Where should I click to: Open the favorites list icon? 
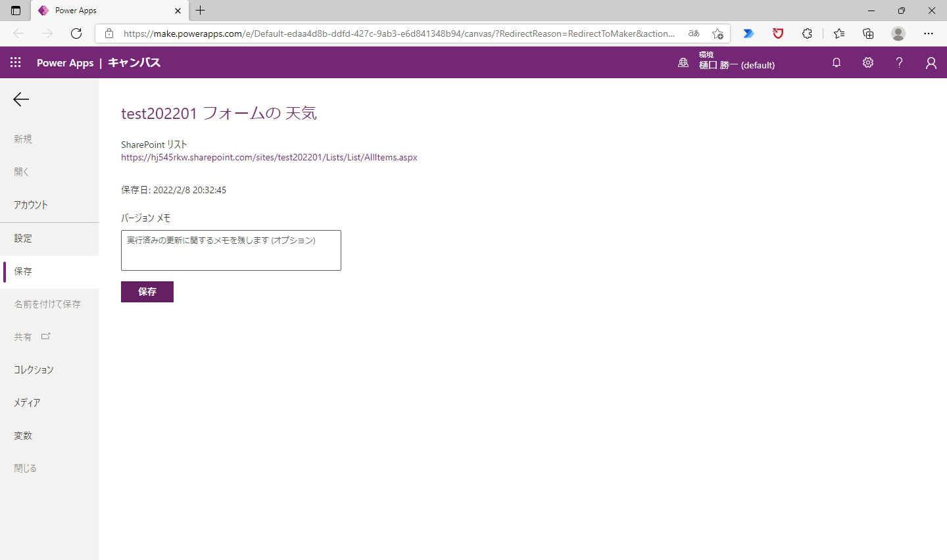tap(839, 34)
